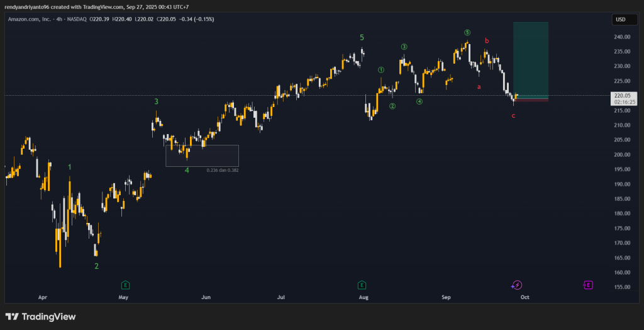Open the USD currency selector
Screen dimensions: 644x330
pos(620,20)
